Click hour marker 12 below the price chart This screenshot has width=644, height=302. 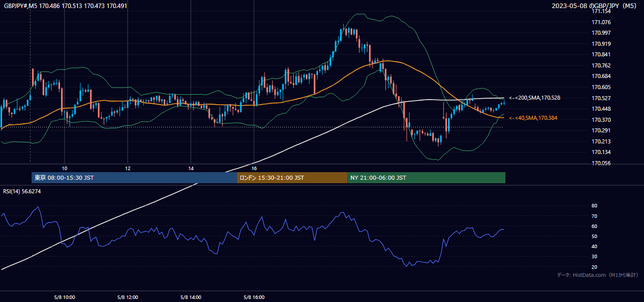[127, 168]
